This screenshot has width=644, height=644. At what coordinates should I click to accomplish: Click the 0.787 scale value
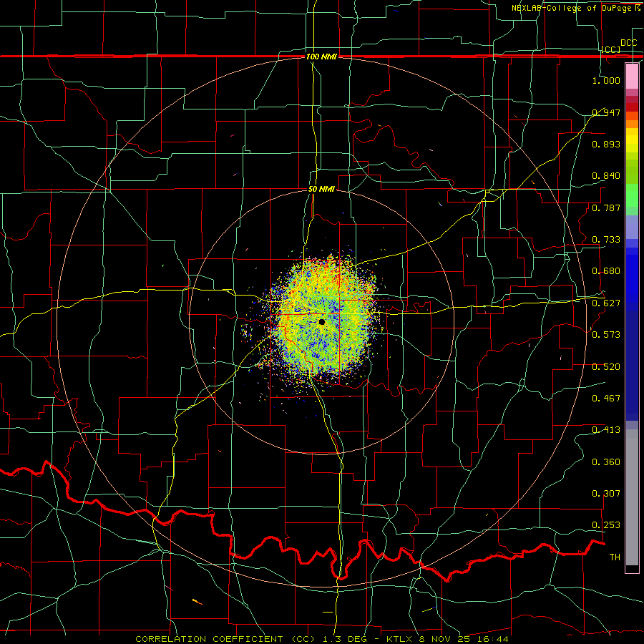(606, 208)
